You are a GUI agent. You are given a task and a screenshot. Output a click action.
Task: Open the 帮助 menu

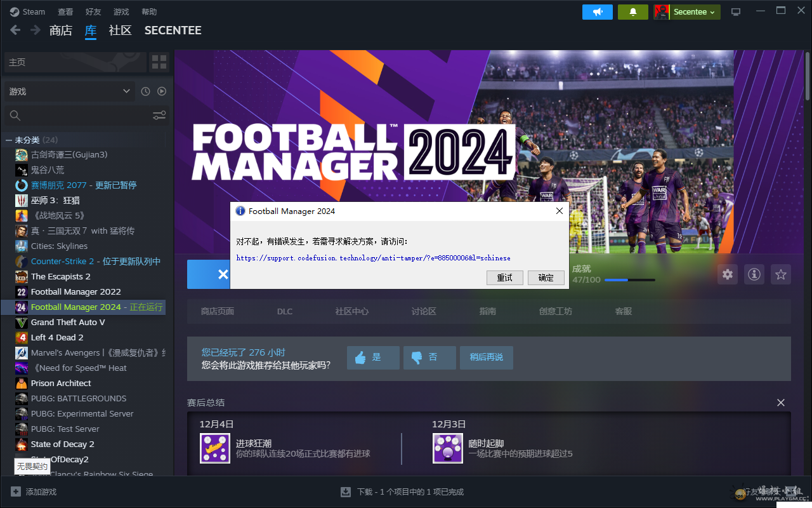149,11
